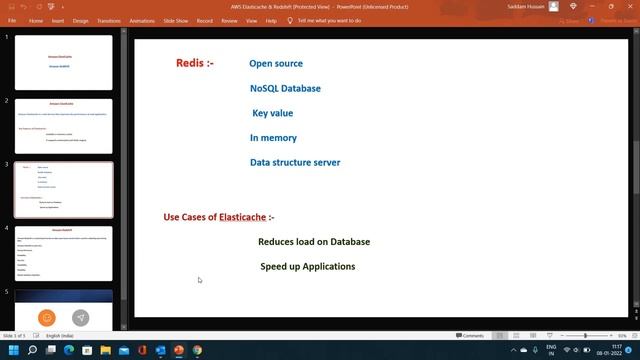Click the 'In memory' text on slide

pos(273,138)
